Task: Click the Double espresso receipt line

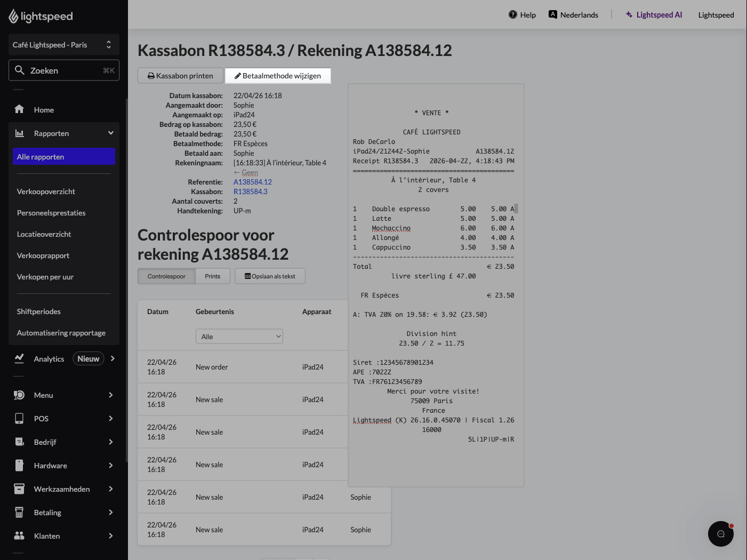Action: click(433, 209)
